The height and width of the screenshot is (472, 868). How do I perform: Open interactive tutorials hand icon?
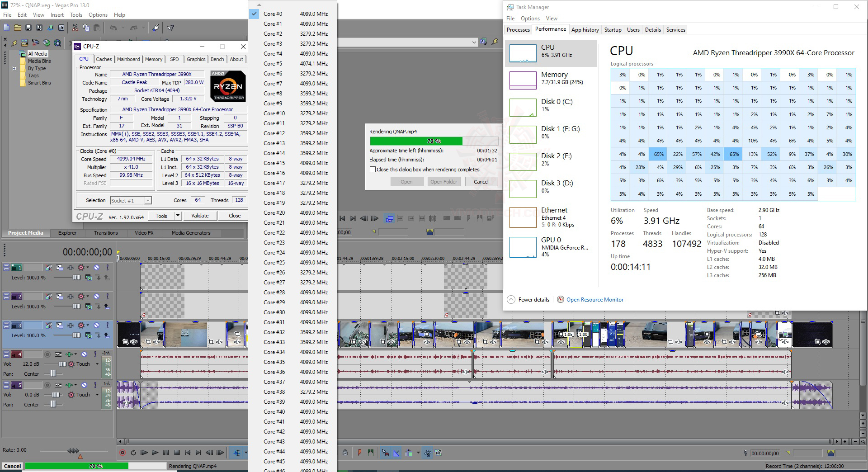(156, 28)
